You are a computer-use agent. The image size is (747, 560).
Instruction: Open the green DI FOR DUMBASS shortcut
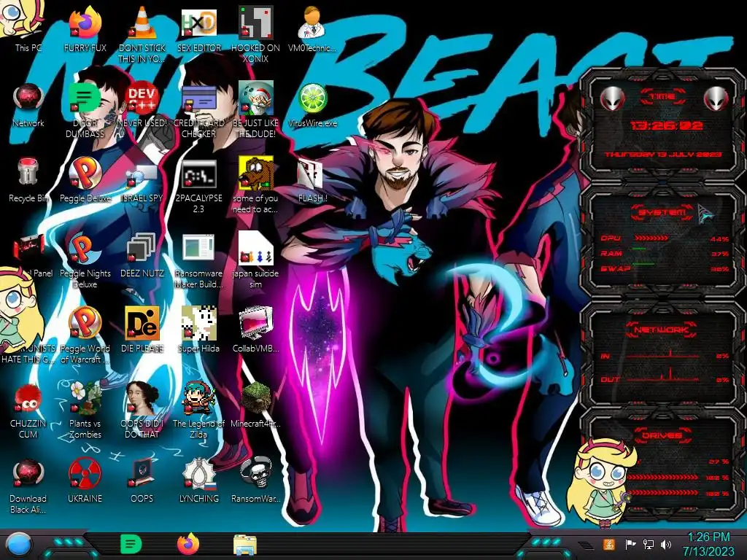[x=85, y=109]
